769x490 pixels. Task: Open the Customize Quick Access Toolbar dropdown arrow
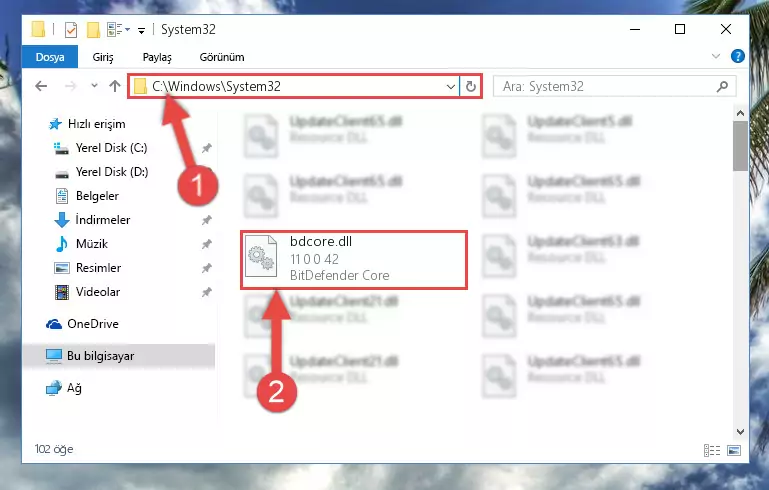(141, 30)
